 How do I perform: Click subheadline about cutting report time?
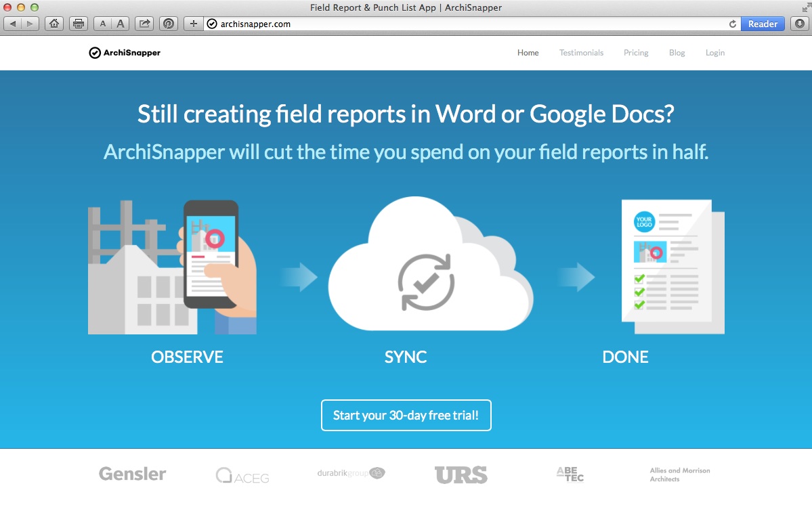[406, 152]
